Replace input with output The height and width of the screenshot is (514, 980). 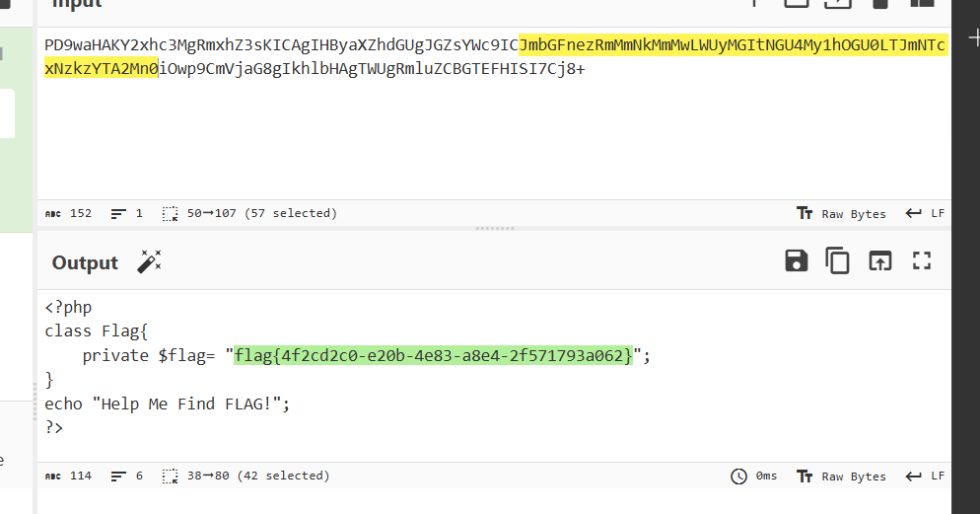pos(879,260)
